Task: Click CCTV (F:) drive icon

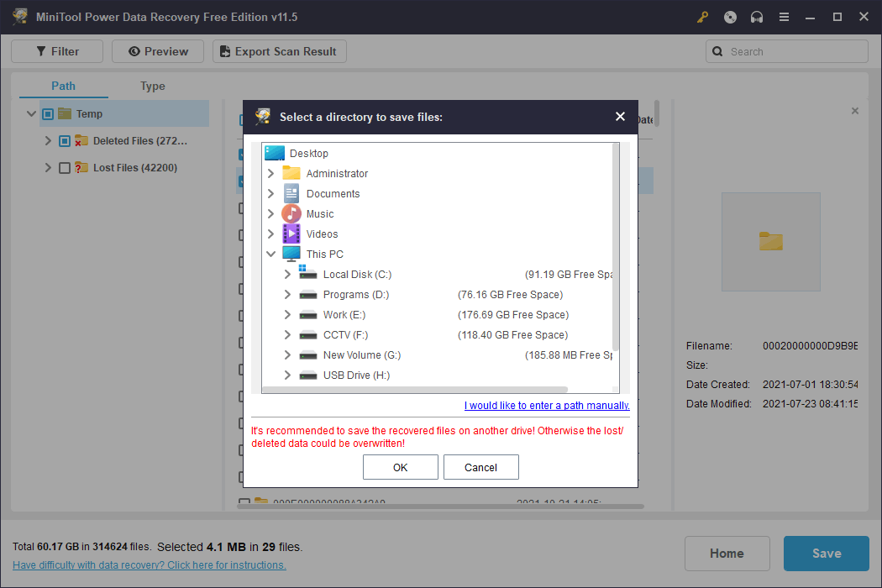Action: click(x=308, y=335)
